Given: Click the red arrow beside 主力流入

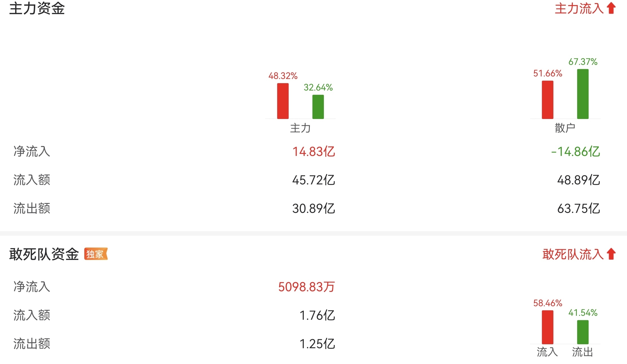Looking at the screenshot, I should [611, 8].
